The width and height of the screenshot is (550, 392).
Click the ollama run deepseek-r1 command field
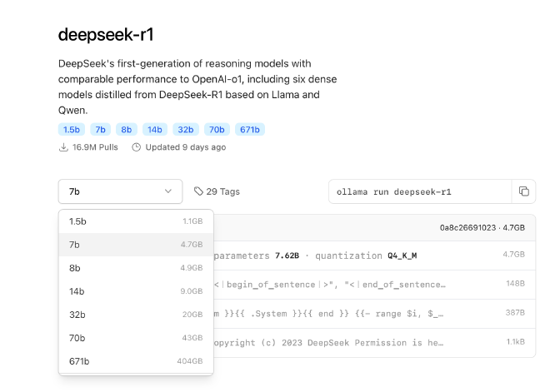pyautogui.click(x=420, y=191)
